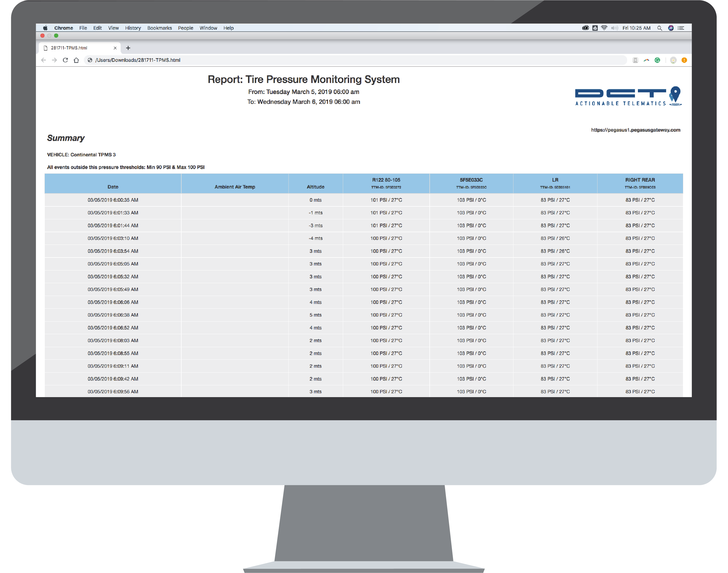Select date cell 03/05/2019 6:00:35 AM

[113, 200]
